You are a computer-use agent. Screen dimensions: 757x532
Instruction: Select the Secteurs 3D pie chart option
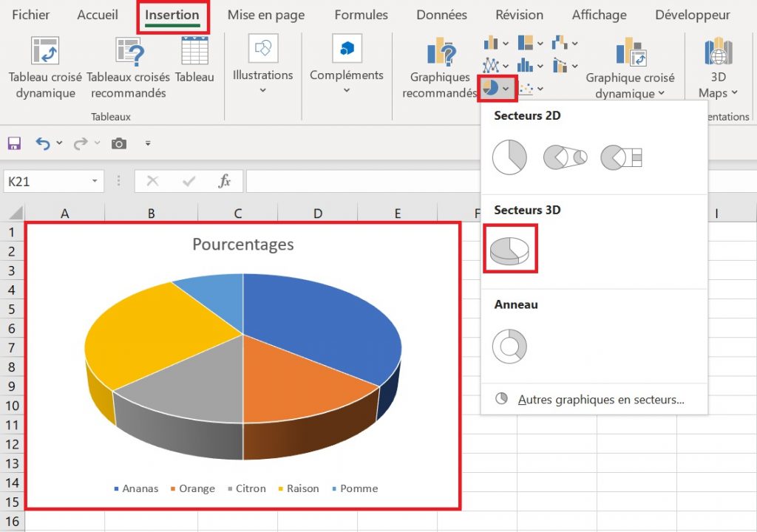pyautogui.click(x=510, y=250)
